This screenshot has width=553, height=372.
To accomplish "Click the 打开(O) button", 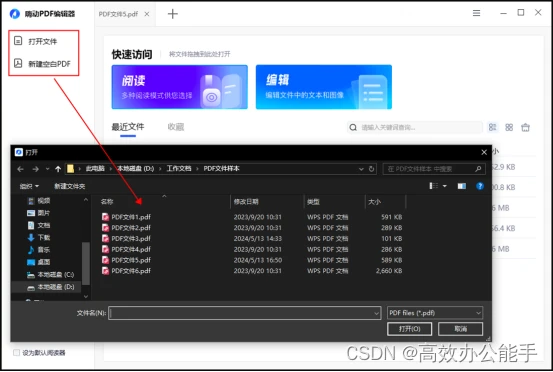I will tap(409, 329).
